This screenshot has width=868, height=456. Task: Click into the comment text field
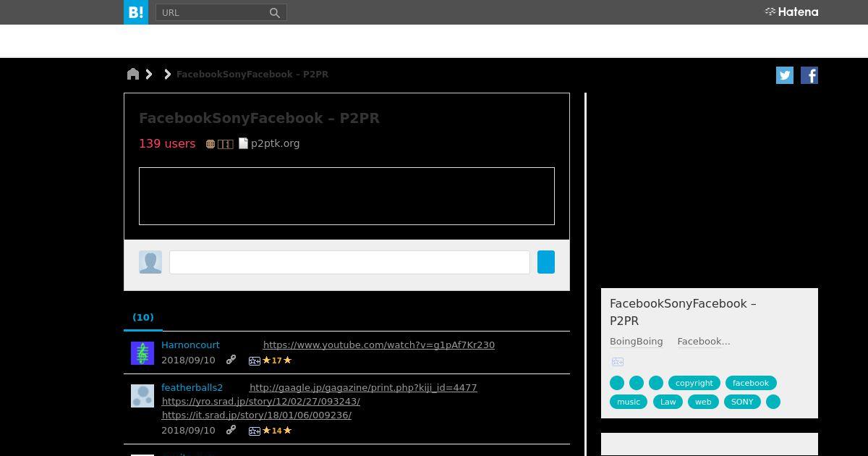tap(349, 262)
